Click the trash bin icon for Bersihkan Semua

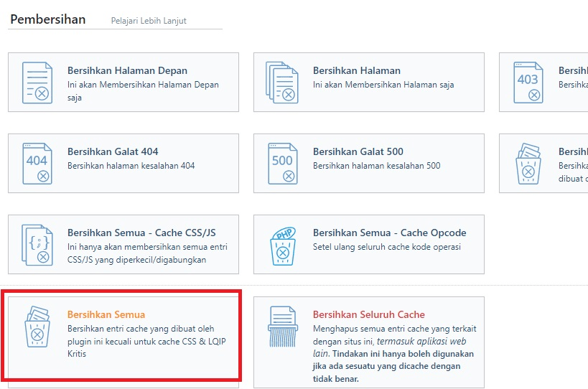point(37,327)
